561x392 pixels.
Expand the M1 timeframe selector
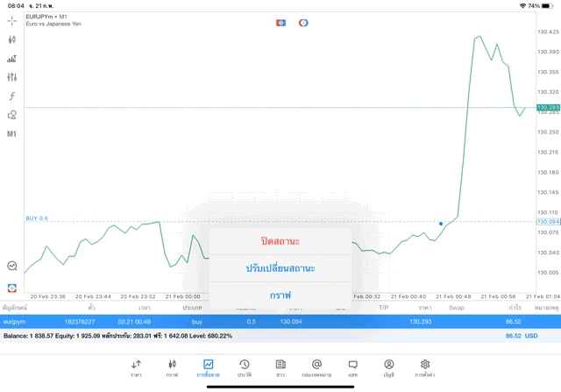point(12,134)
